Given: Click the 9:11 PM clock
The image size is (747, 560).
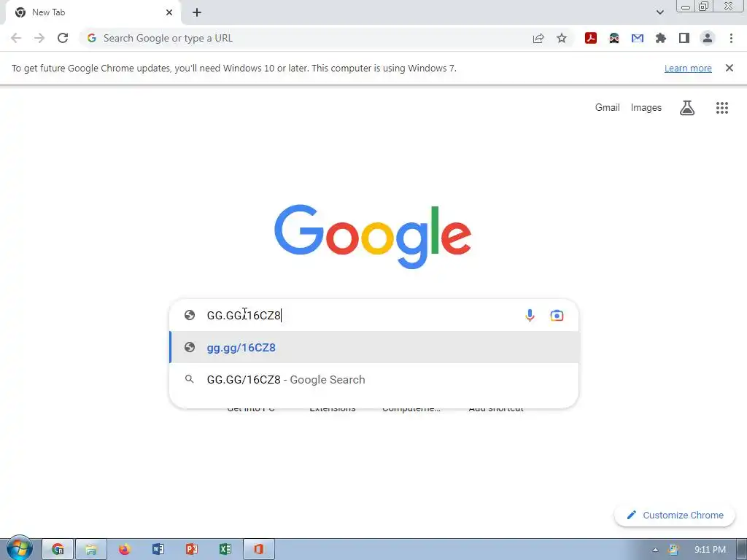Looking at the screenshot, I should (710, 550).
